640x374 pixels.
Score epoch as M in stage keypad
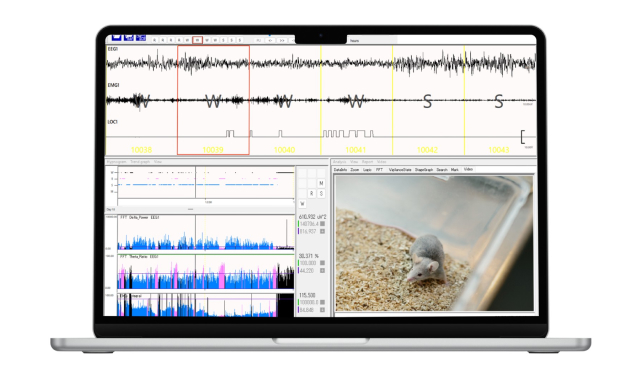[x=321, y=183]
